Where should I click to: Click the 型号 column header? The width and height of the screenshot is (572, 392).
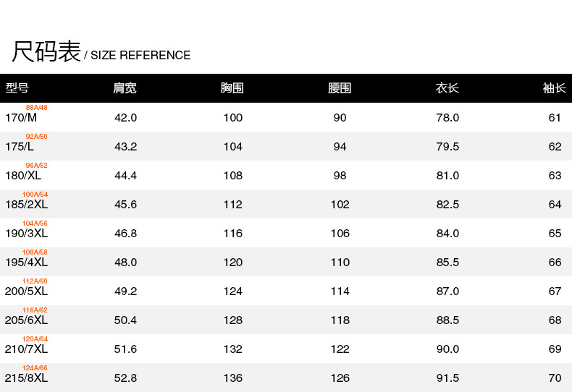click(x=17, y=88)
